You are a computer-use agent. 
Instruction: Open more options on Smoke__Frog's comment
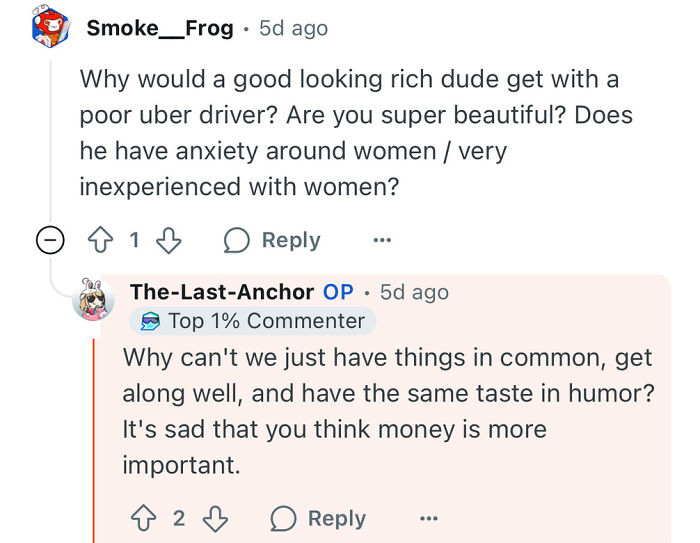(x=381, y=240)
